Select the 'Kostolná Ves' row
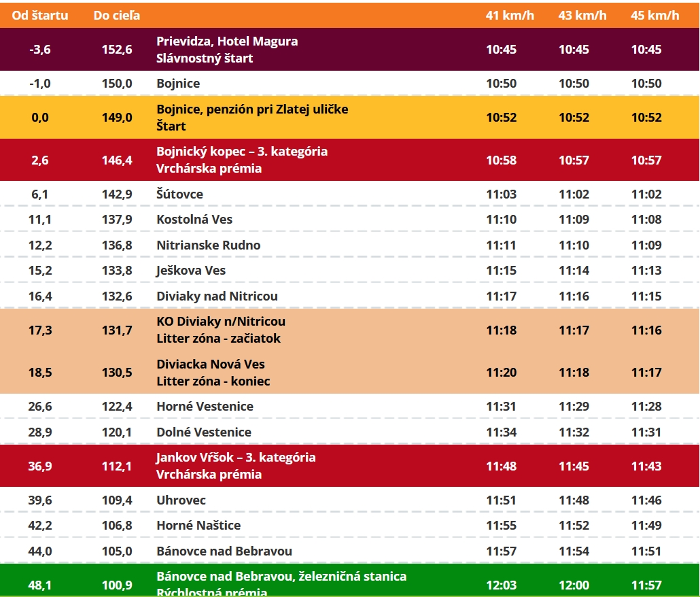This screenshot has height=597, width=700. (194, 220)
